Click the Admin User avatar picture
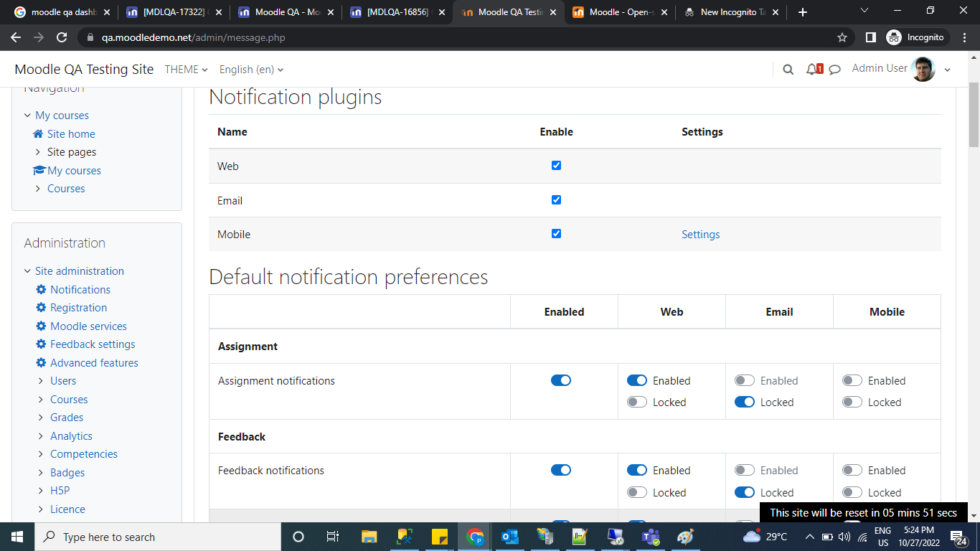This screenshot has width=980, height=551. (x=923, y=70)
